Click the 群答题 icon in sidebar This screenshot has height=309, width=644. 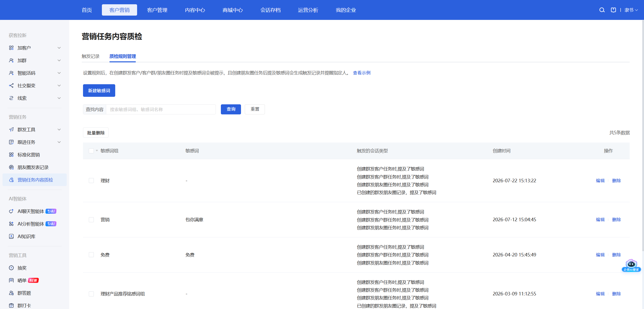pyautogui.click(x=11, y=293)
